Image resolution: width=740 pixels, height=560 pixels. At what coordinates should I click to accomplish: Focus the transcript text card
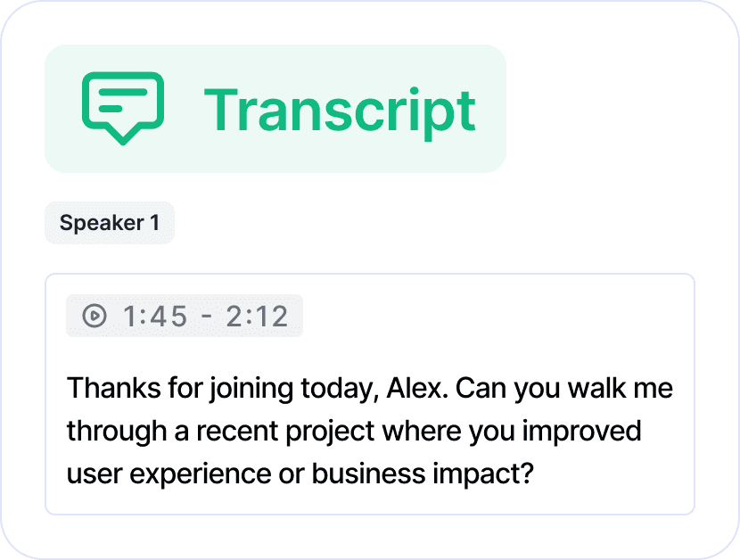point(370,394)
